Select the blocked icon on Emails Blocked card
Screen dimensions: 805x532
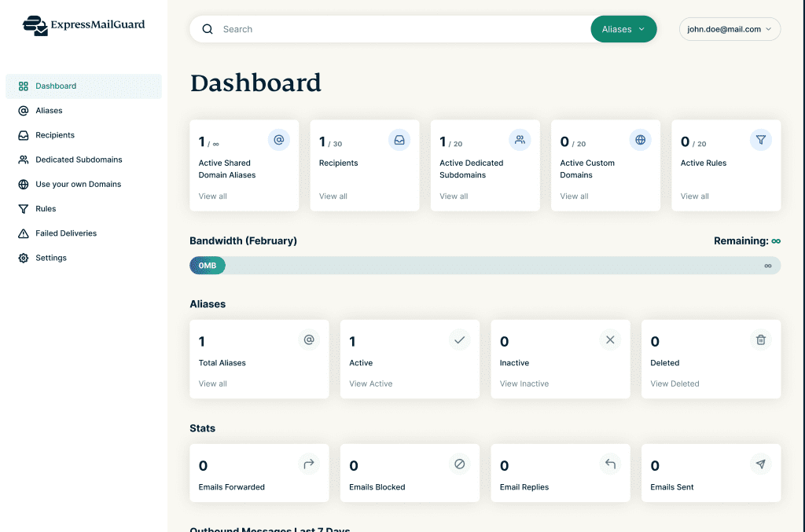tap(459, 464)
